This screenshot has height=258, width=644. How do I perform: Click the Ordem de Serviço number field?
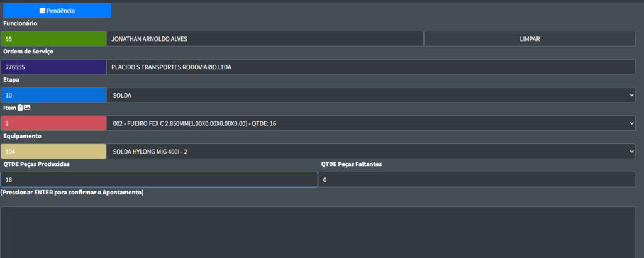click(53, 67)
